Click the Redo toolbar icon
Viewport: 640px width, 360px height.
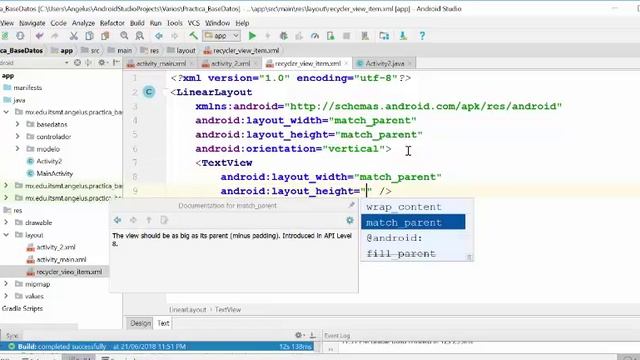(x=55, y=36)
